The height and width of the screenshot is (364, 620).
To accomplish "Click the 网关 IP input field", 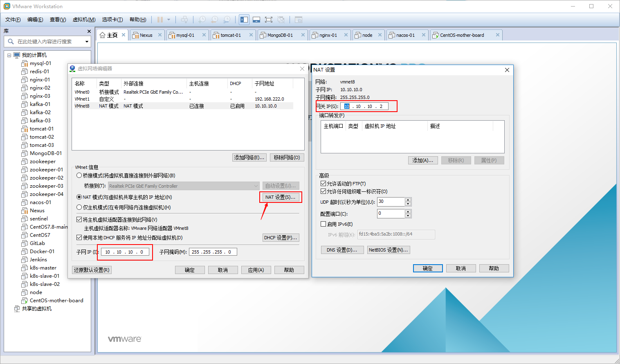I will (364, 106).
